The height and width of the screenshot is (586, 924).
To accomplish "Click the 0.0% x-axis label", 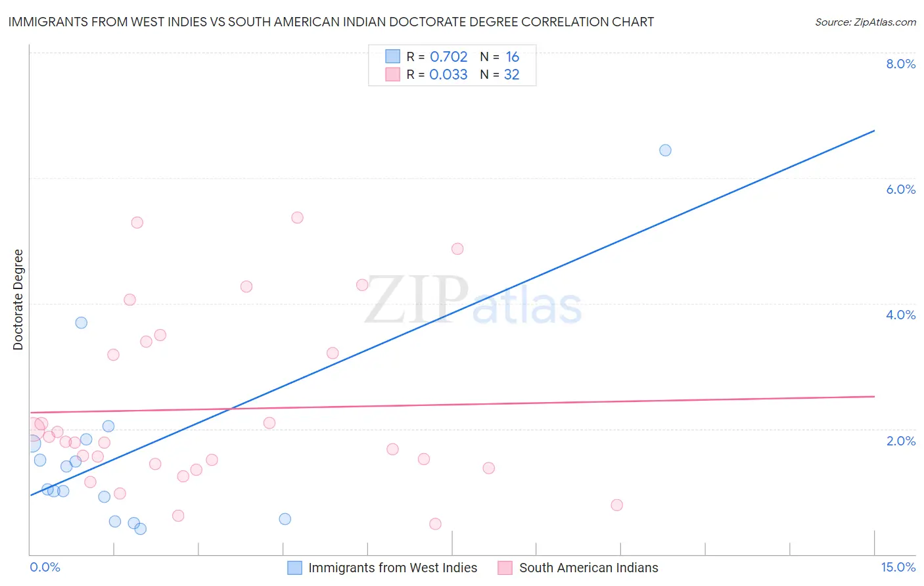I will [x=45, y=567].
